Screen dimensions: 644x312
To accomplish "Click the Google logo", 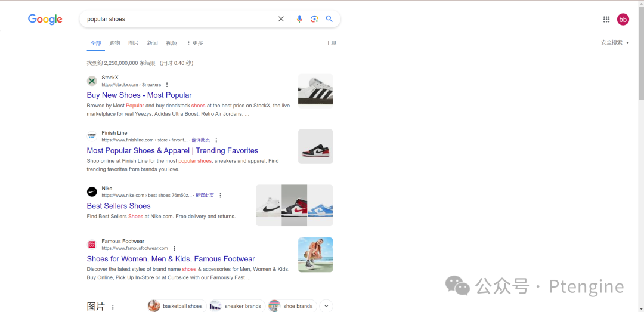I will pos(45,19).
